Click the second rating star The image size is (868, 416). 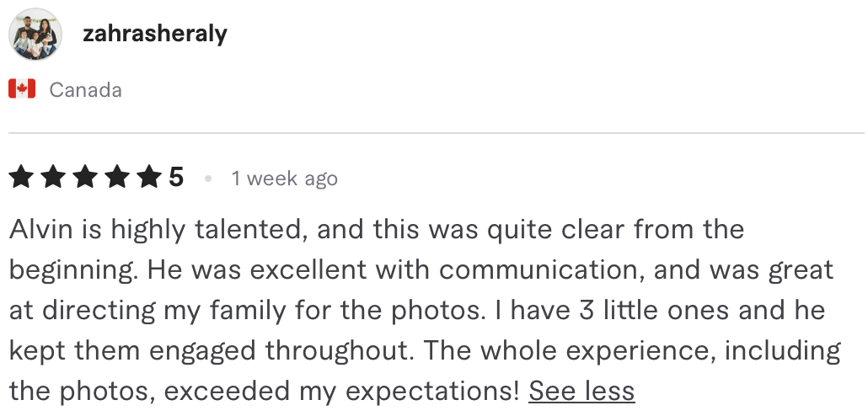point(53,179)
